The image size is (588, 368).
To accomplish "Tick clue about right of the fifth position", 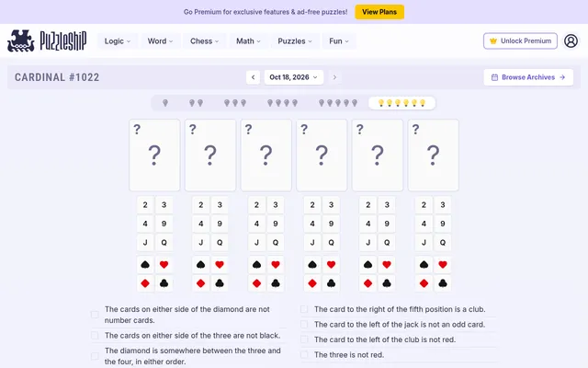I will pyautogui.click(x=304, y=309).
